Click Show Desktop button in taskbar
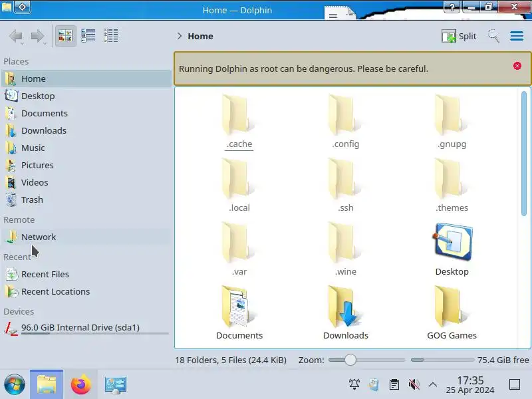 pos(515,385)
